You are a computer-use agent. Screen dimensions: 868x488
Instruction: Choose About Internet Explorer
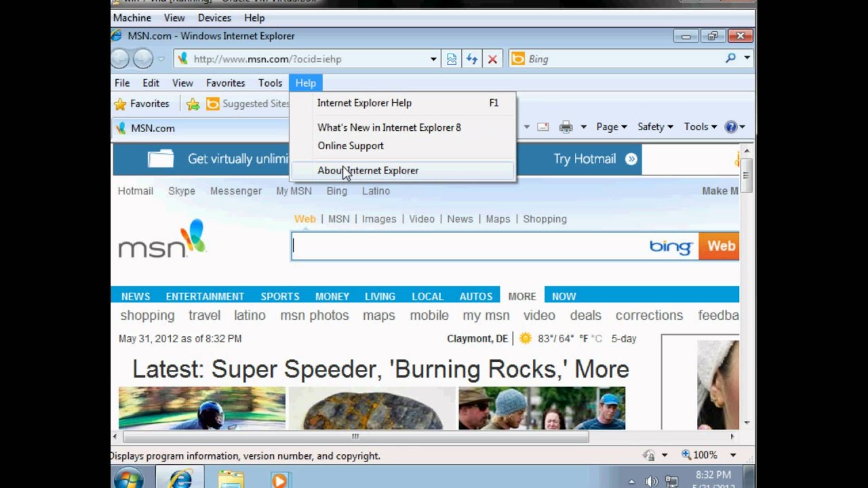[403, 170]
